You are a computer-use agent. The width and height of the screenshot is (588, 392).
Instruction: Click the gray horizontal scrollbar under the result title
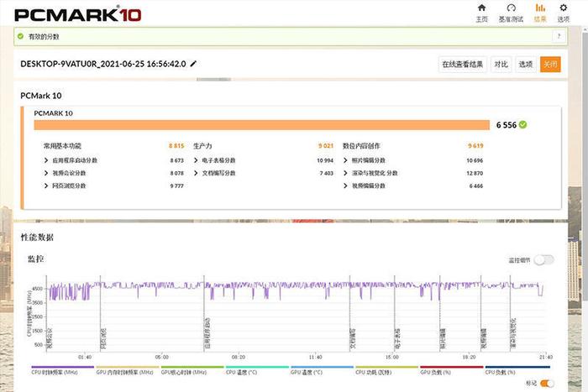coord(213,80)
